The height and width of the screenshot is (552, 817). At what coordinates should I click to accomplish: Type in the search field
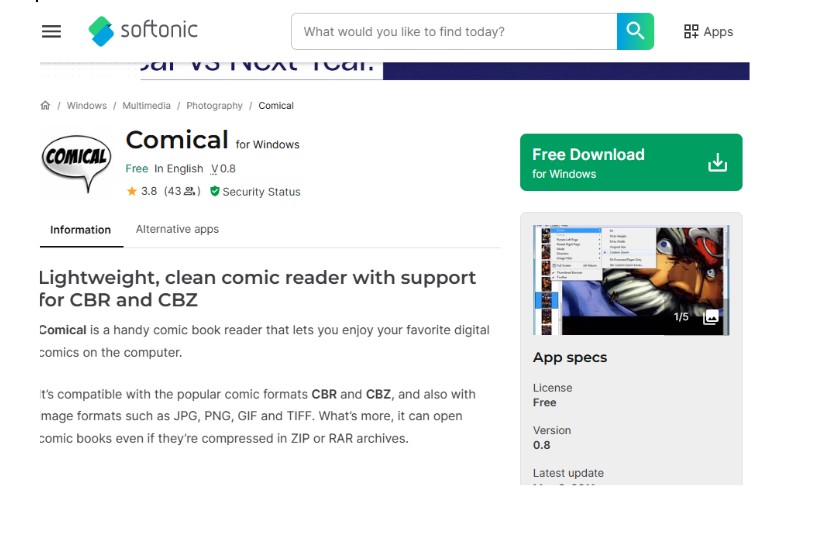pos(455,32)
